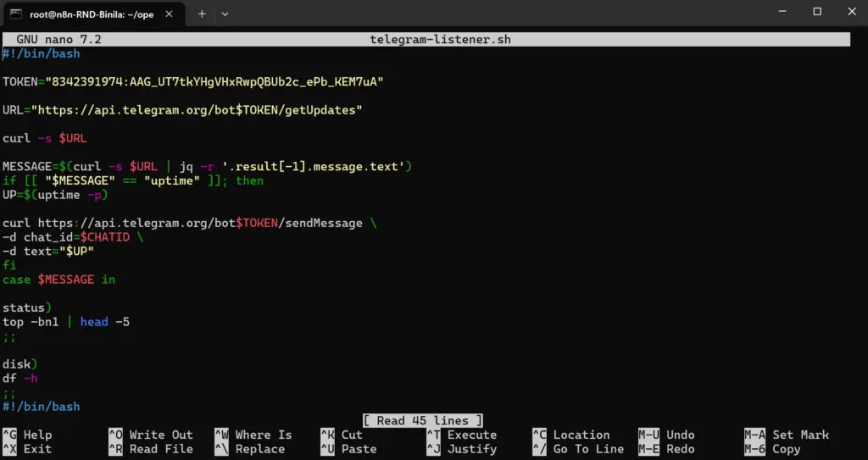
Task: Click the second #!/bin/bash line near bottom
Action: [42, 407]
